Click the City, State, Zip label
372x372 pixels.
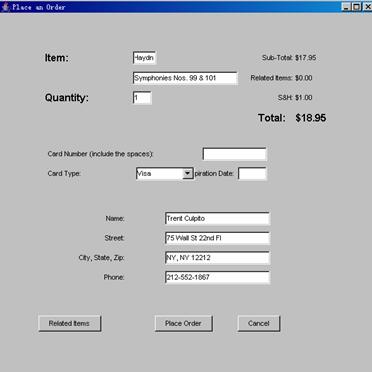(101, 258)
